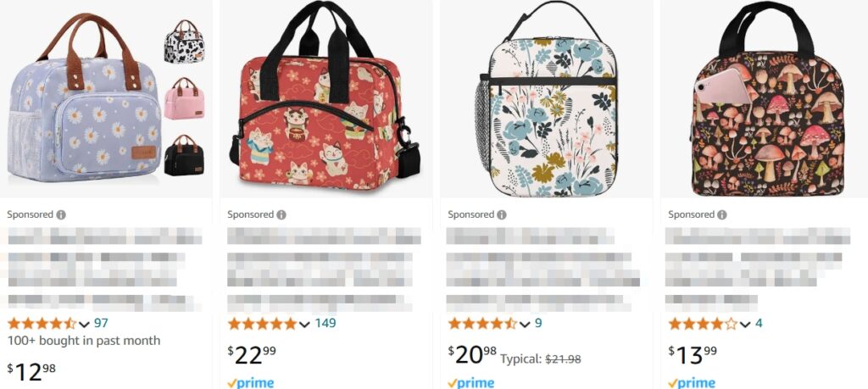Expand rating chevron next to 4 reviews
The width and height of the screenshot is (868, 389).
point(745,325)
